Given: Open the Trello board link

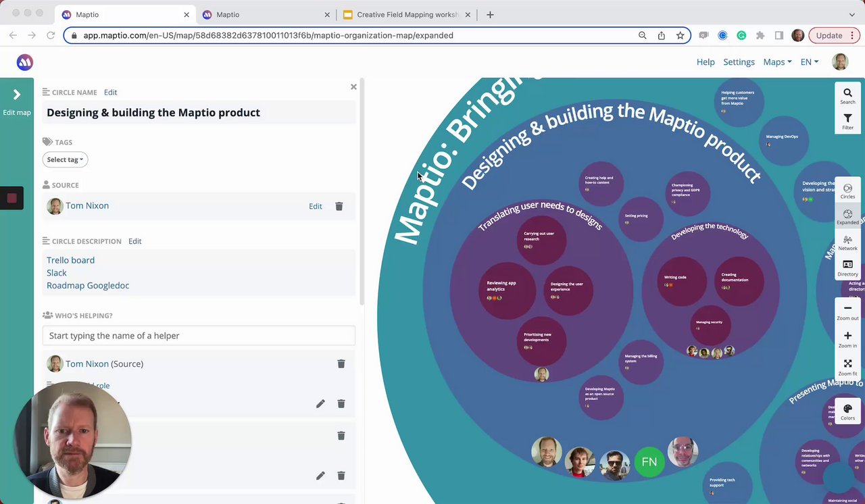Looking at the screenshot, I should click(x=70, y=260).
